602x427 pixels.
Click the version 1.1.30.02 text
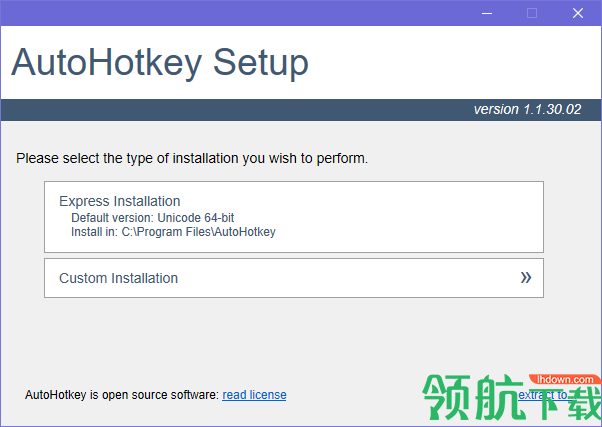click(x=527, y=109)
